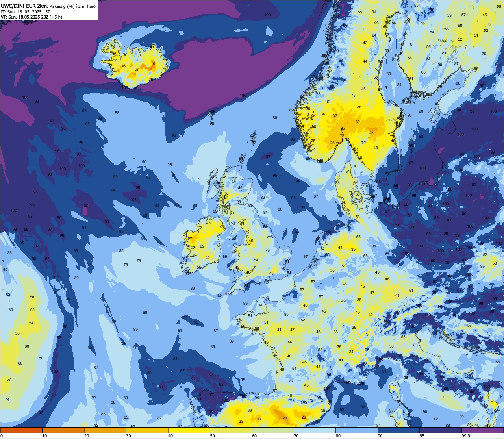Click the 30–40 amber legend swatch
This screenshot has height=439, width=504.
[x=147, y=430]
